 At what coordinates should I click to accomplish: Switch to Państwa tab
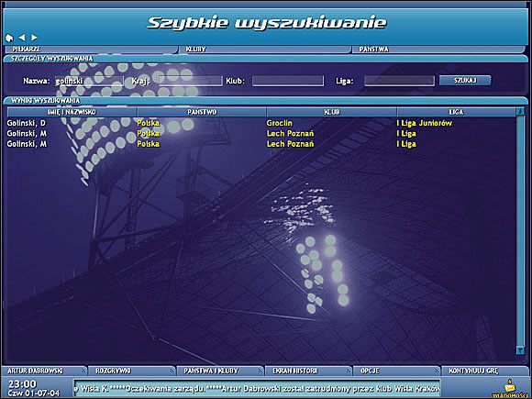click(438, 50)
